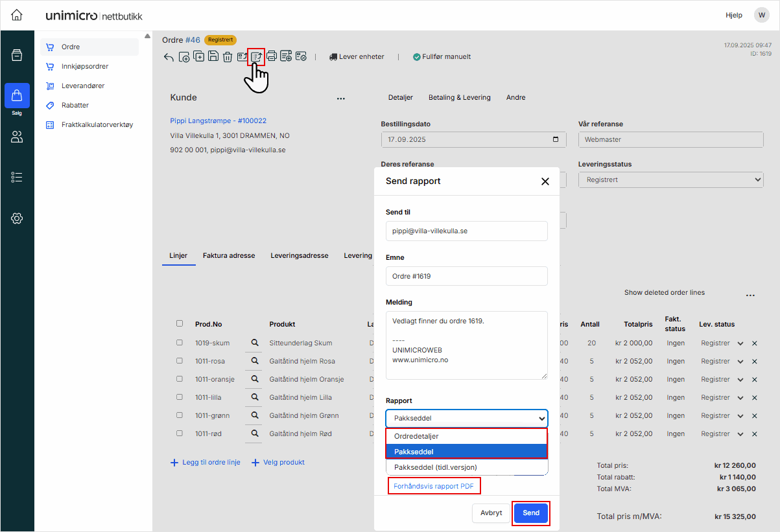The height and width of the screenshot is (532, 780).
Task: Delete the order with trash icon
Action: [228, 57]
